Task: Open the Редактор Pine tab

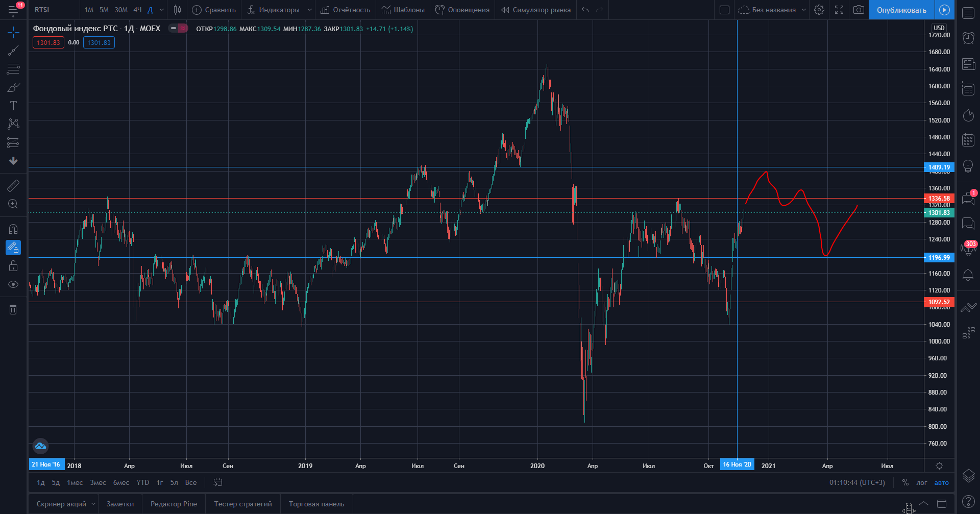Action: point(174,504)
